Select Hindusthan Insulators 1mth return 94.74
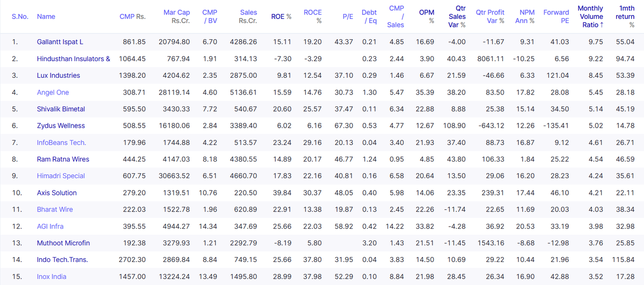Screen dimensions: 644x285 [x=626, y=59]
